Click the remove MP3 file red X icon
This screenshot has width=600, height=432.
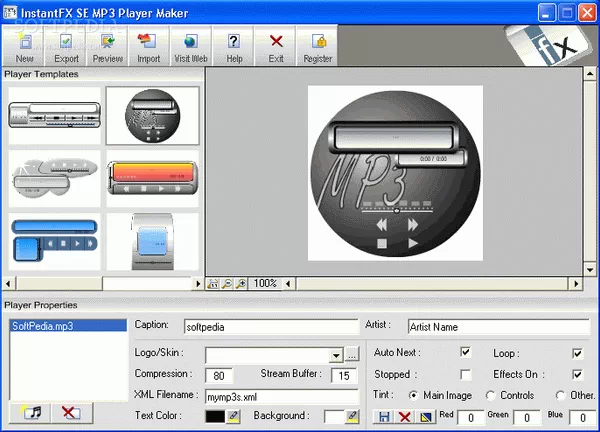click(69, 412)
